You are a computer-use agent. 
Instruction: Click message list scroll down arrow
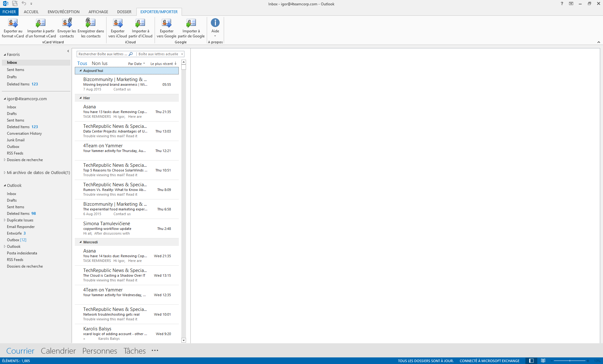pyautogui.click(x=184, y=340)
